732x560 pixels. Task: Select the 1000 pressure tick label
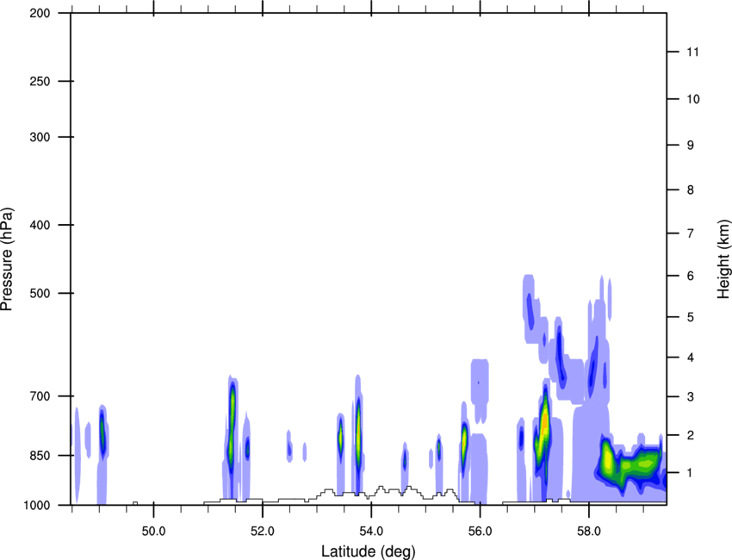point(37,505)
